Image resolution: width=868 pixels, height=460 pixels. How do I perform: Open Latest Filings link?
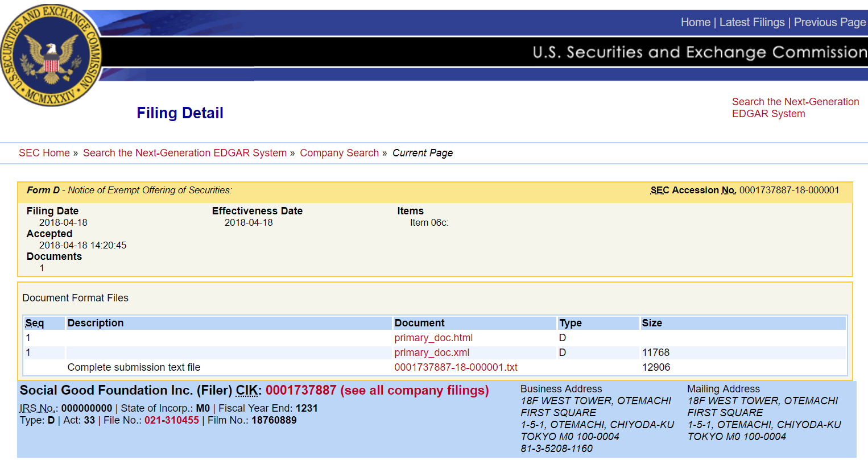[752, 22]
